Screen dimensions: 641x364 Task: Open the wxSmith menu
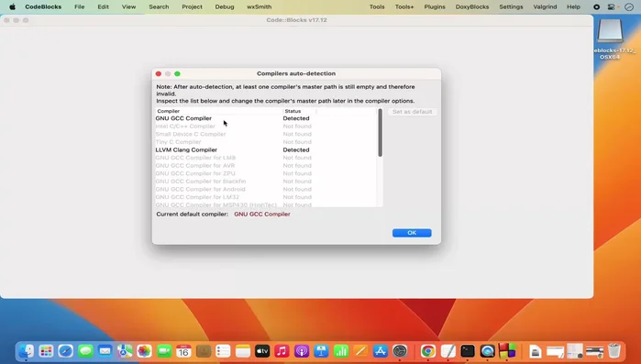pos(260,7)
